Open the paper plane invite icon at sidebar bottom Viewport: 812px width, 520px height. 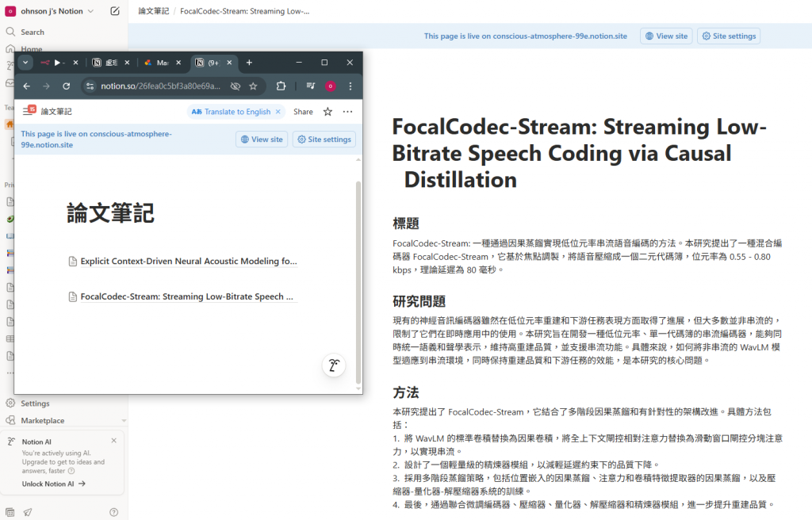tap(28, 512)
